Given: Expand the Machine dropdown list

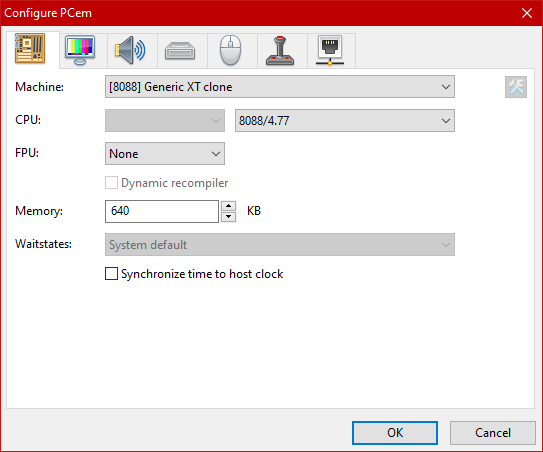Looking at the screenshot, I should 280,87.
